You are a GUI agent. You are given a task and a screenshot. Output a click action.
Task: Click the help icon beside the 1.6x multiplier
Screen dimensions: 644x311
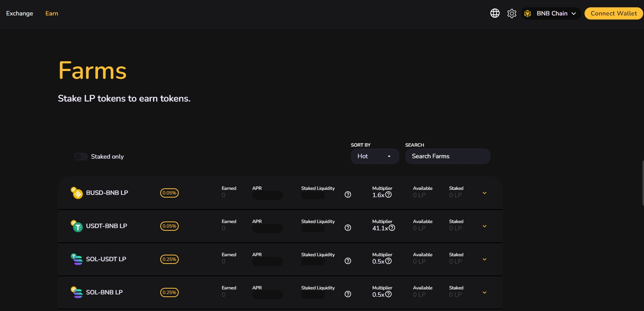coord(388,195)
